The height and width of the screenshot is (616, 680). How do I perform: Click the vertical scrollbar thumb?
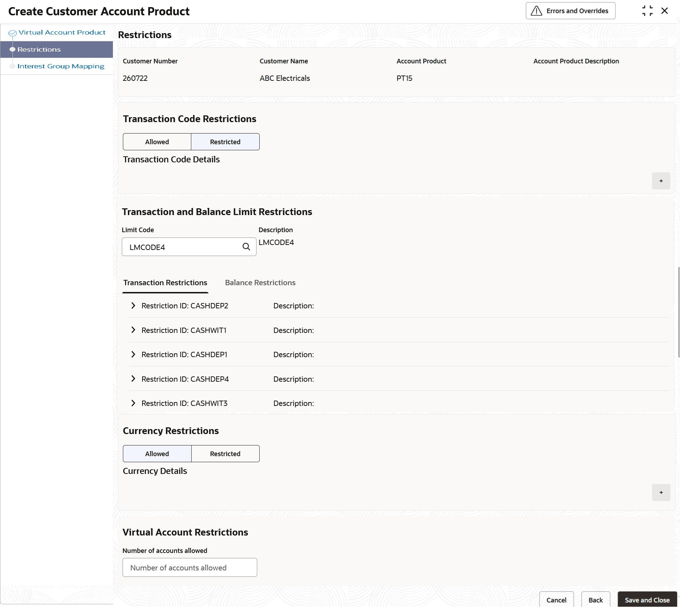pos(679,312)
